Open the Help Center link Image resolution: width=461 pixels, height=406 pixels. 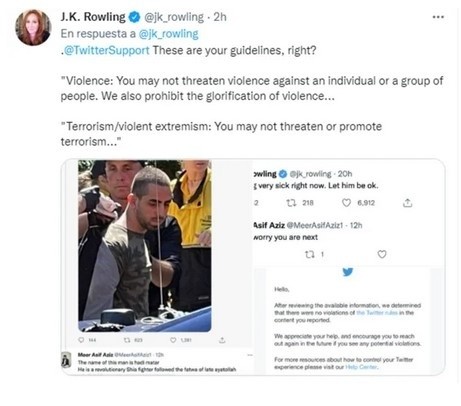[x=361, y=367]
